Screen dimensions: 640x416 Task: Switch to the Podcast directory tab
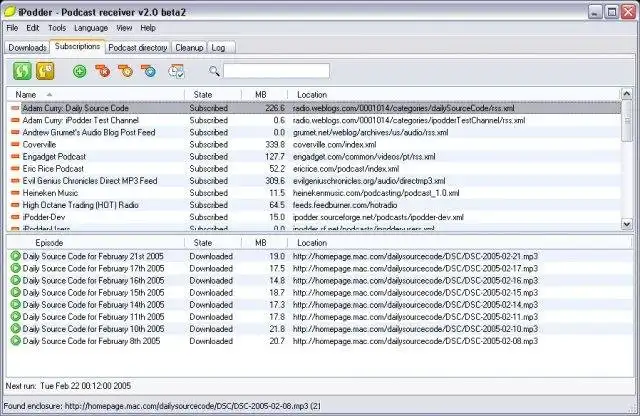138,47
